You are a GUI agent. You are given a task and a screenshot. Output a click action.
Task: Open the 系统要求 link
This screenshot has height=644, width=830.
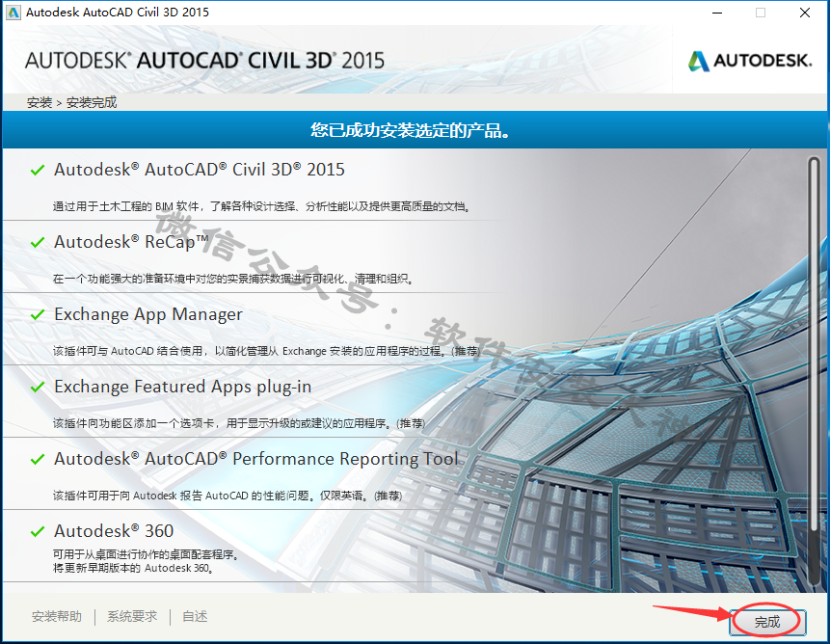(x=132, y=616)
